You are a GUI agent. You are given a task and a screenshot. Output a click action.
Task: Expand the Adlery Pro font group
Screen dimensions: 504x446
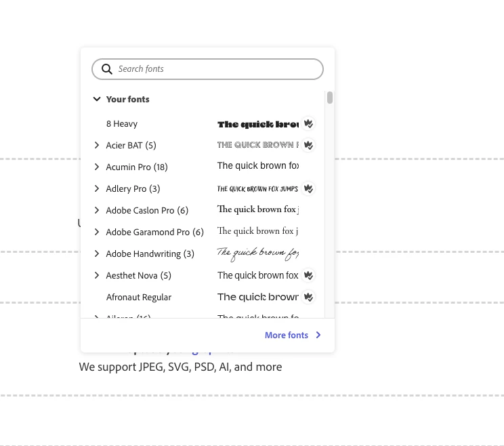tap(97, 188)
